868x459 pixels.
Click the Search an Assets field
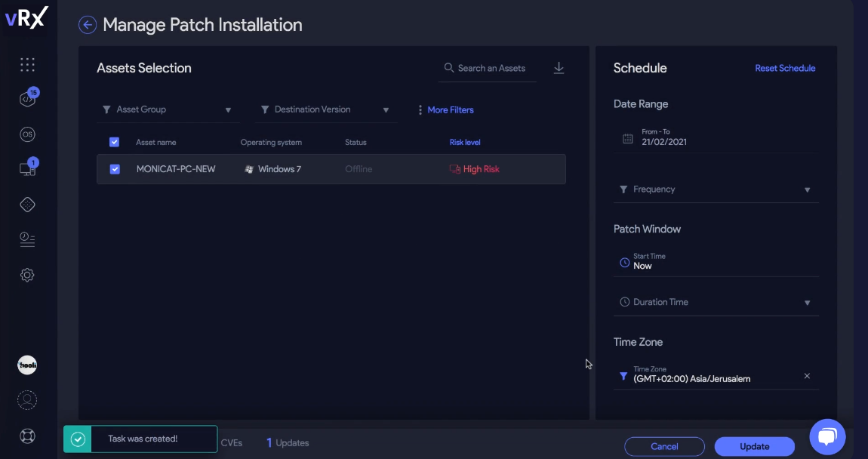pos(491,68)
